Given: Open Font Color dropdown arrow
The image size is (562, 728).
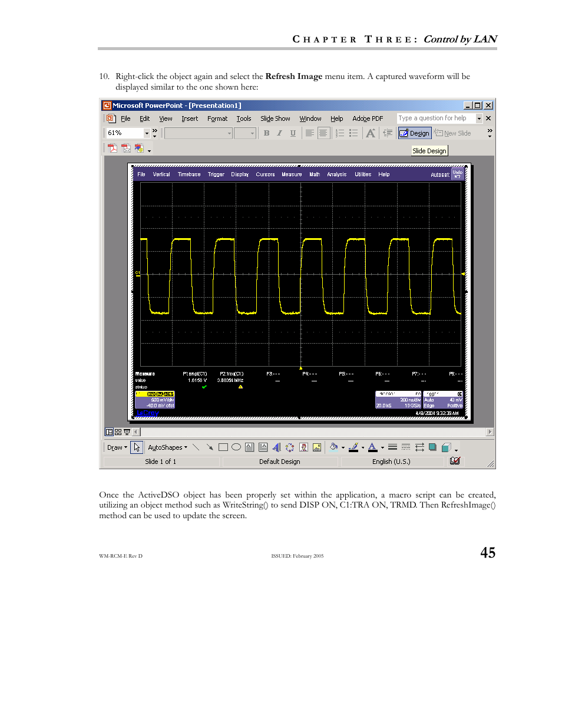Looking at the screenshot, I should coord(382,447).
